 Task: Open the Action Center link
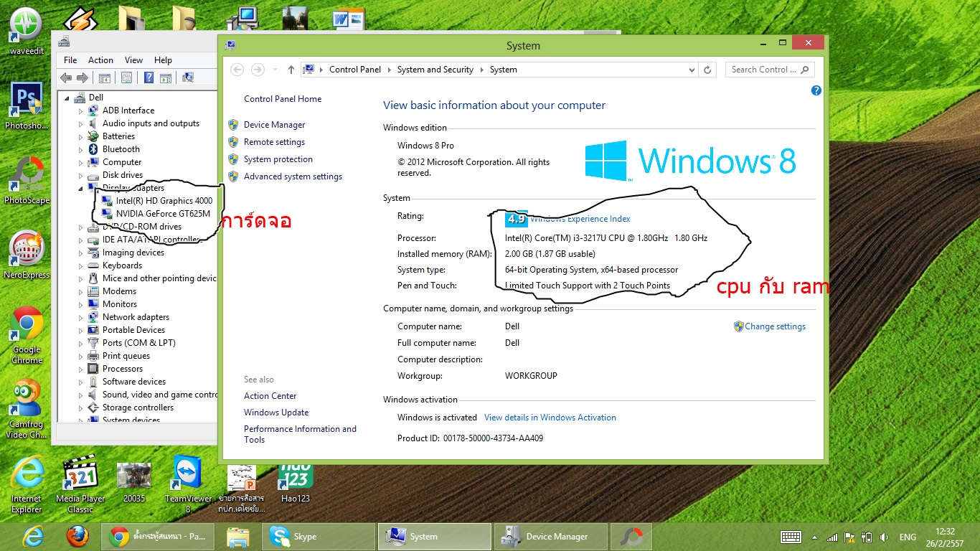click(270, 396)
